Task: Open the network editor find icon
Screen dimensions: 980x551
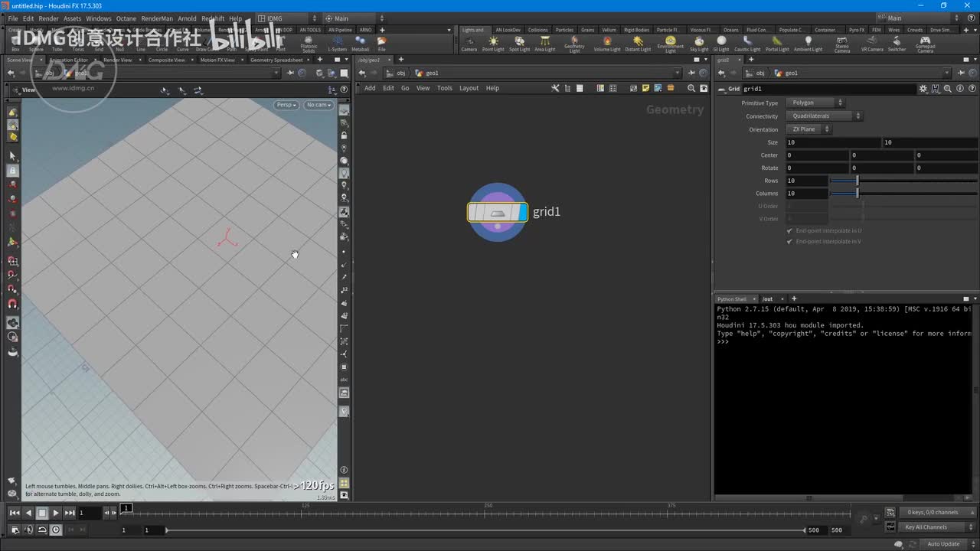Action: (x=691, y=88)
